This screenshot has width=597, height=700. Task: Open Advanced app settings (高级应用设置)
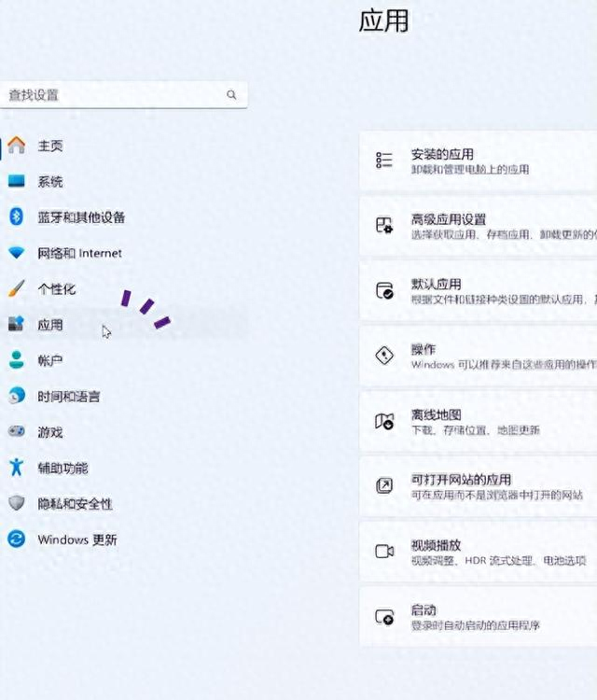(479, 227)
